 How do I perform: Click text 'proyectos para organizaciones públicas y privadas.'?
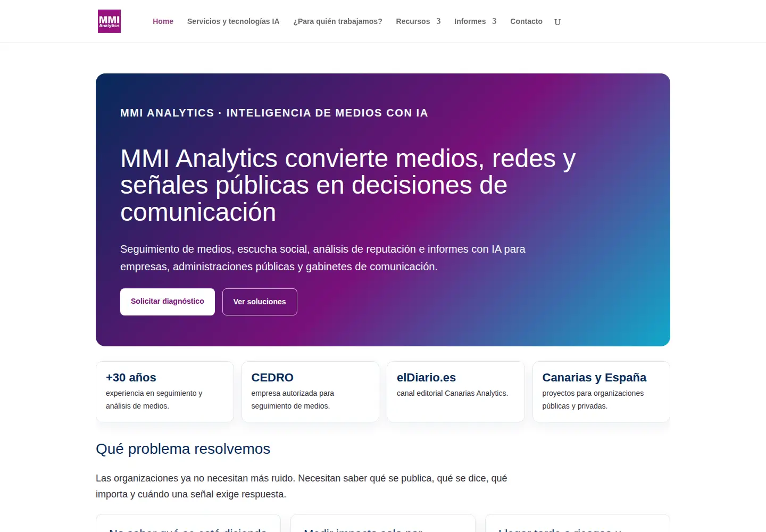pos(593,400)
